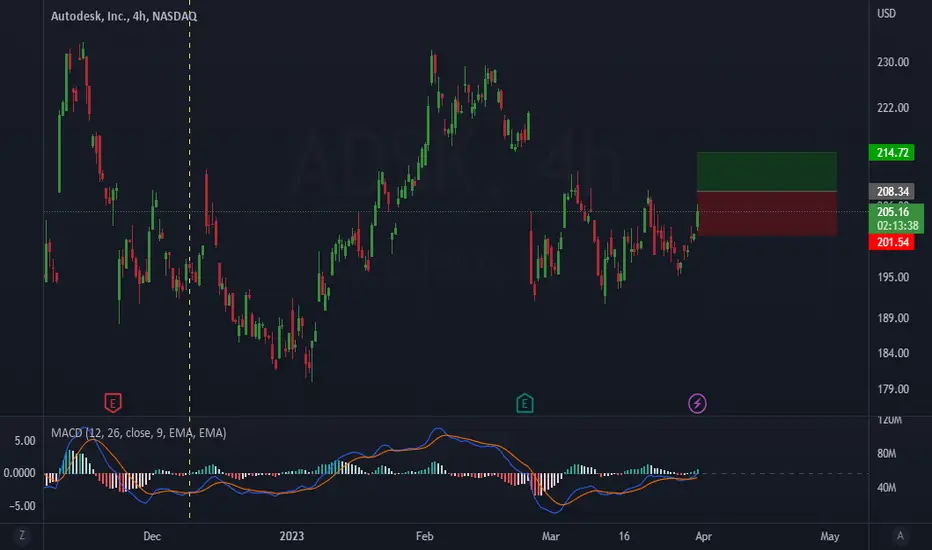Click the MACD 5.00 scale label
This screenshot has height=550, width=932.
(x=25, y=441)
